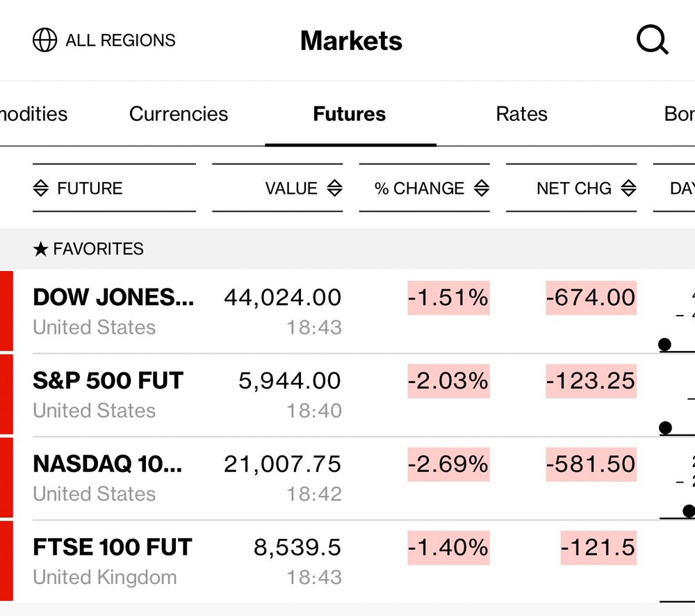Click the sort arrows beside FUTURE
The width and height of the screenshot is (695, 616).
[41, 188]
